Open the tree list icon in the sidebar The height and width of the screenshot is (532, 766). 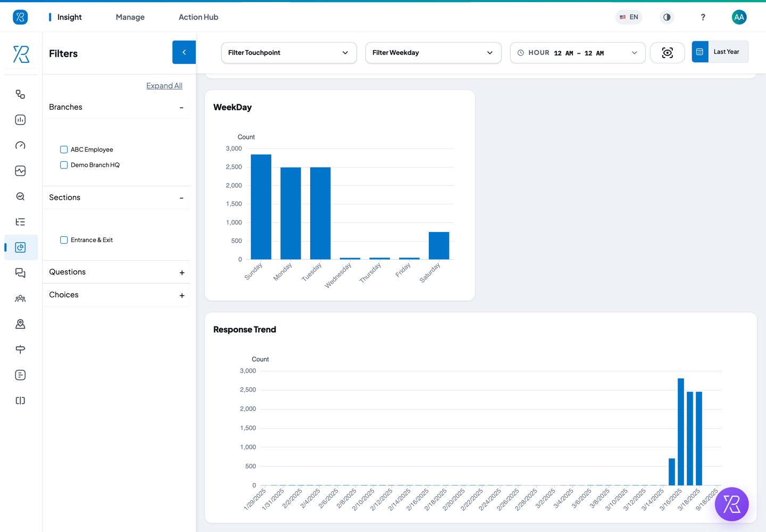(20, 222)
